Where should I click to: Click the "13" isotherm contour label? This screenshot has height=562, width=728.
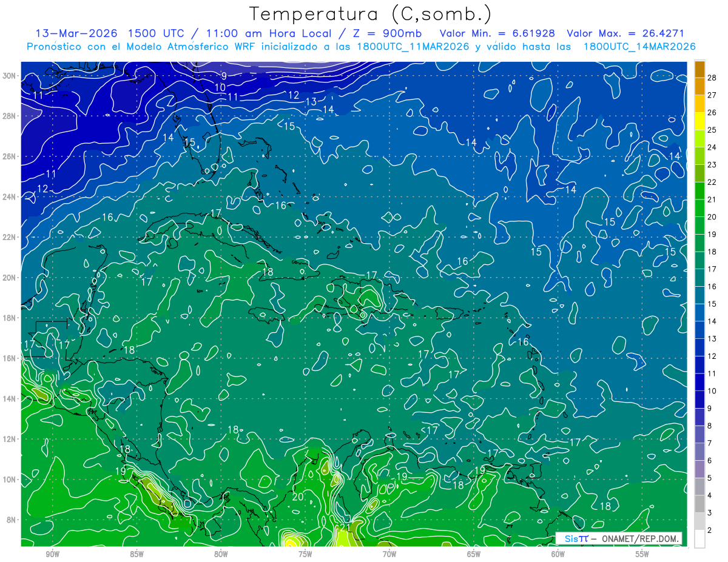pyautogui.click(x=311, y=101)
